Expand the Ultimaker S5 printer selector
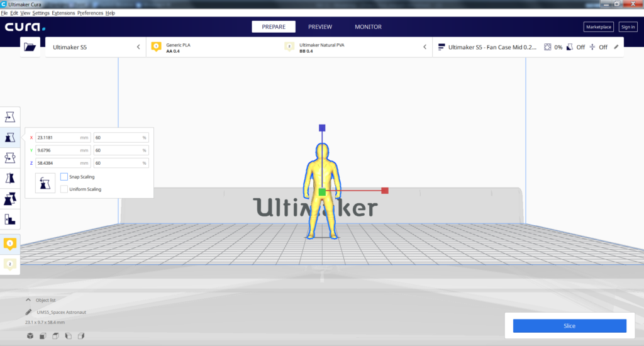Viewport: 644px width, 346px height. [x=94, y=47]
